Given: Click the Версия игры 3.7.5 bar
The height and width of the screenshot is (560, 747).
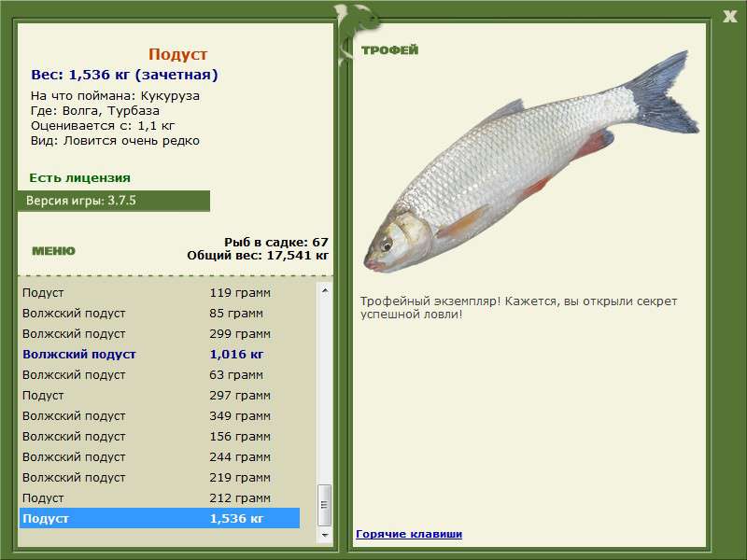Looking at the screenshot, I should [113, 201].
